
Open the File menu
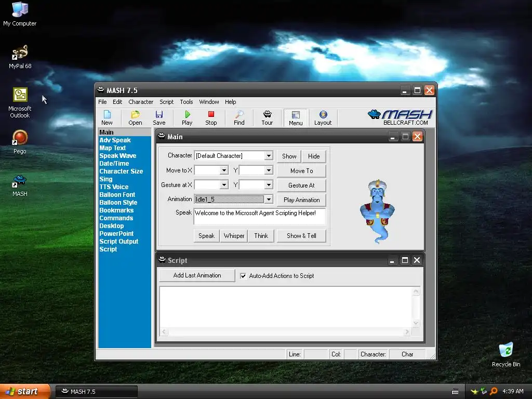click(x=102, y=102)
